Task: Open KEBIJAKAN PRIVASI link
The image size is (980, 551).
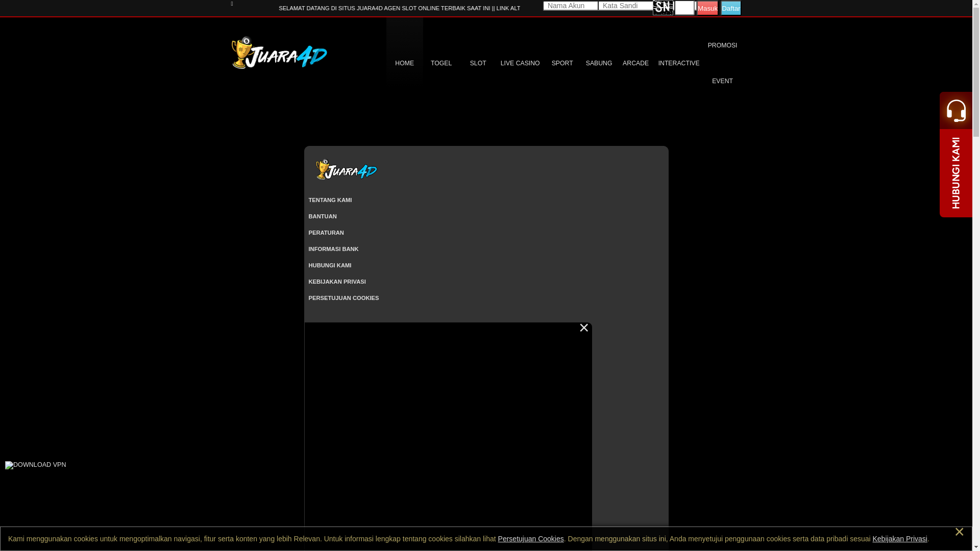Action: click(337, 282)
